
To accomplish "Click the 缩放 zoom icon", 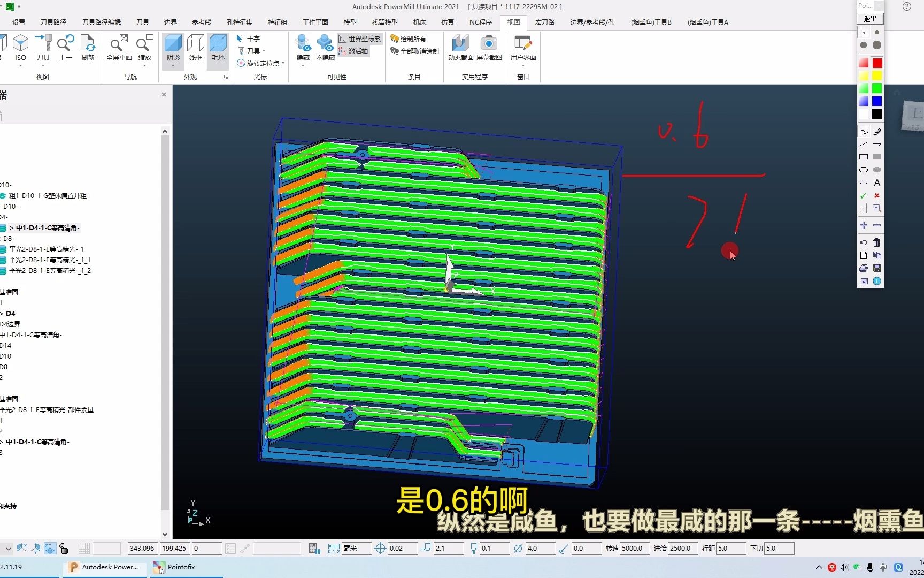I will pyautogui.click(x=144, y=43).
